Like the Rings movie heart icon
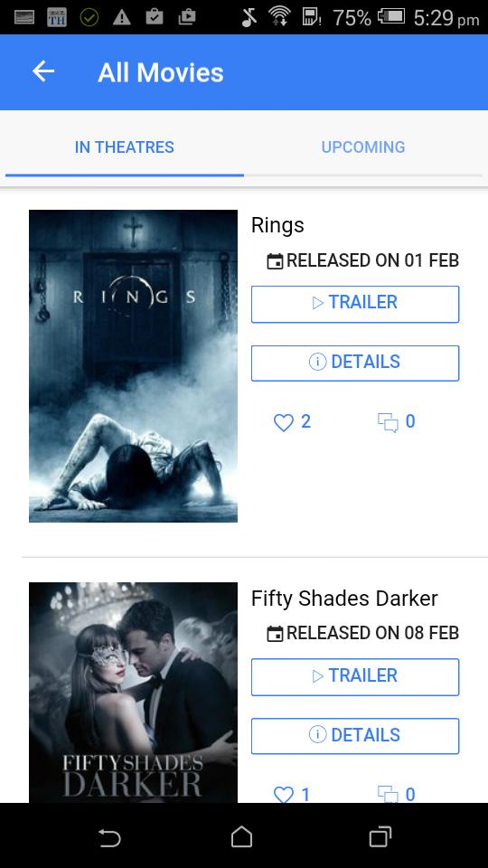Image resolution: width=488 pixels, height=868 pixels. (283, 423)
